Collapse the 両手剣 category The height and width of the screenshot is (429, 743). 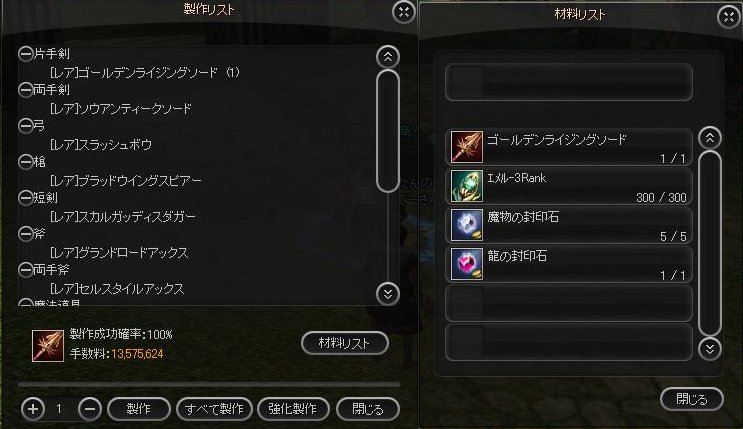pos(26,90)
